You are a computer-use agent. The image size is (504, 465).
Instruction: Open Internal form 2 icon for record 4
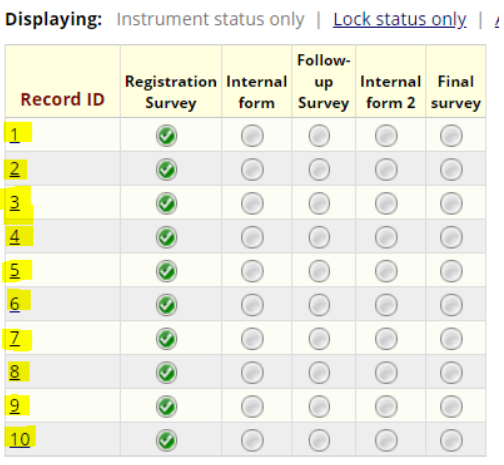[x=386, y=237]
